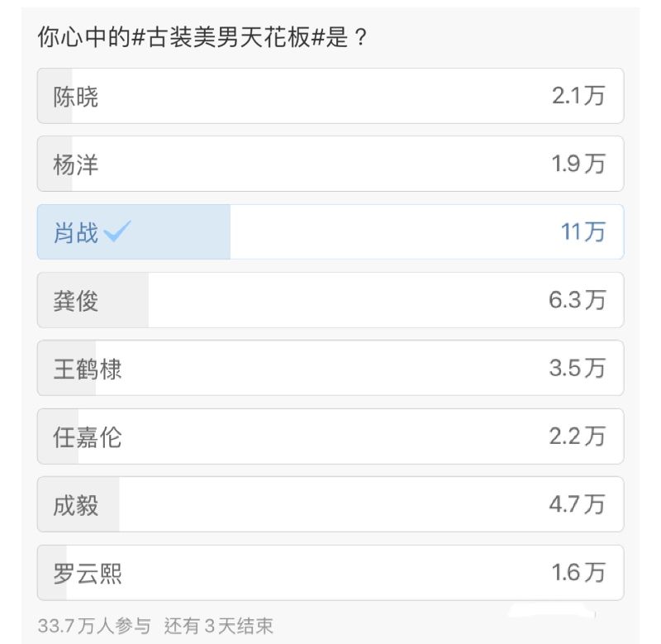Click the 6.3万 vote count
Viewport: 661px width, 644px height.
[x=577, y=300]
